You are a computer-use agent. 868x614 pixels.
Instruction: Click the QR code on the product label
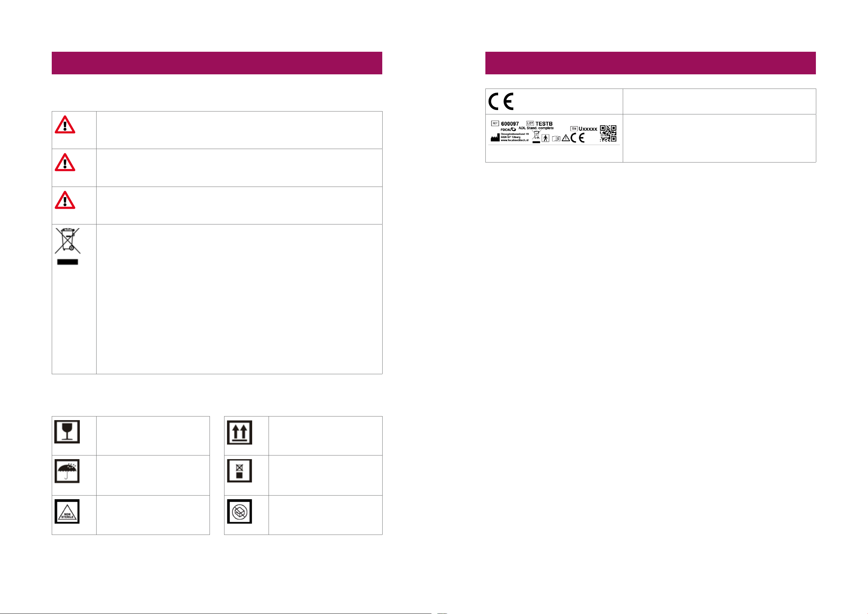(608, 133)
